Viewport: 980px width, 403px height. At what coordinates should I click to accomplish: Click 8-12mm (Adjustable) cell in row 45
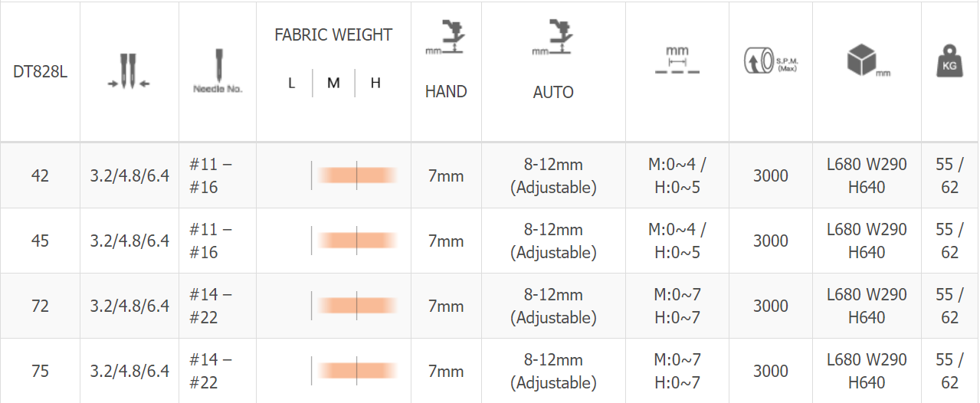coord(553,241)
